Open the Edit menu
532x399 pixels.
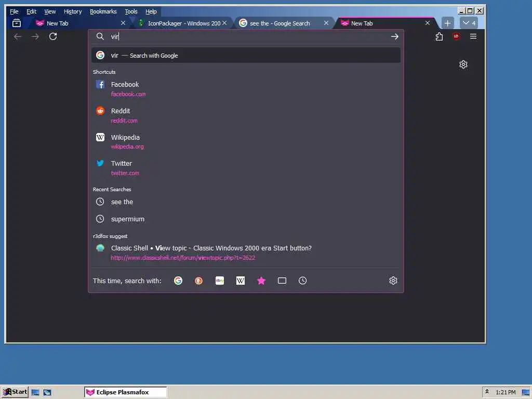(31, 11)
